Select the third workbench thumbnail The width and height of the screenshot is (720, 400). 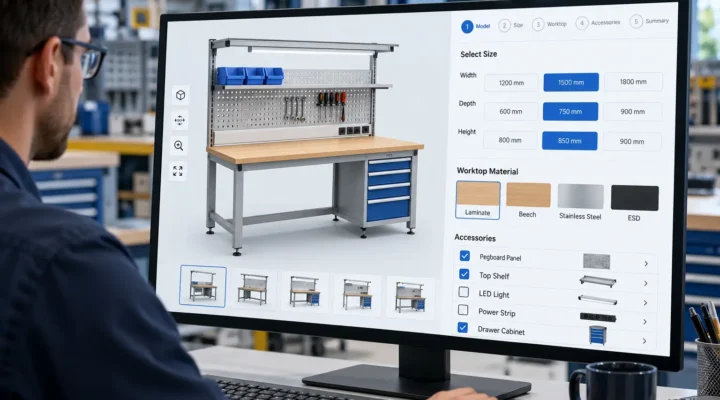tap(304, 291)
